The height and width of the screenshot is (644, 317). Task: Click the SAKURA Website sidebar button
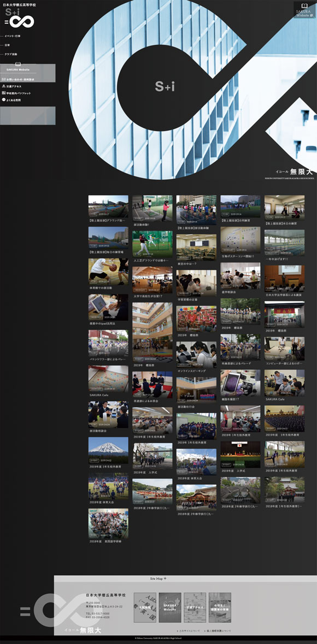coord(18,70)
